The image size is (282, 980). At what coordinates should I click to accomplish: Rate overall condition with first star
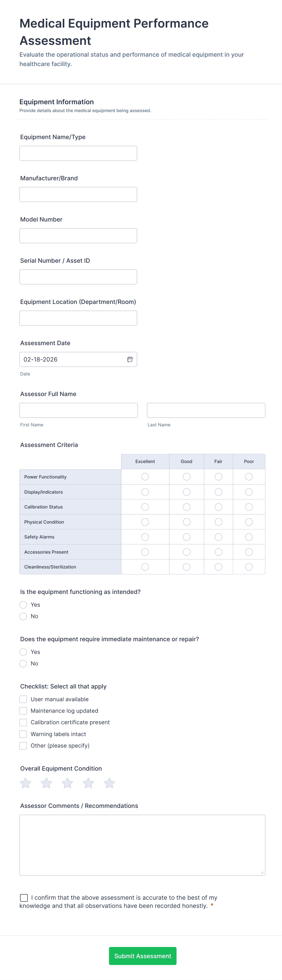pyautogui.click(x=25, y=783)
